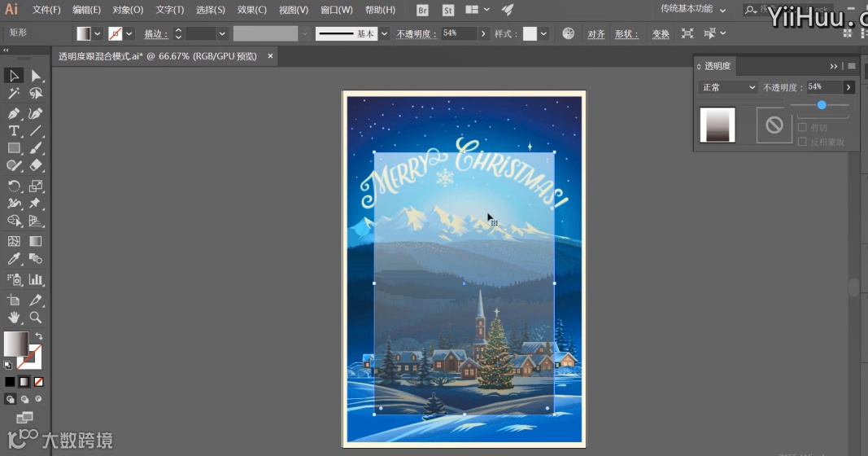Open the stroke weight dropdown
Screen dimensions: 868x456
222,34
